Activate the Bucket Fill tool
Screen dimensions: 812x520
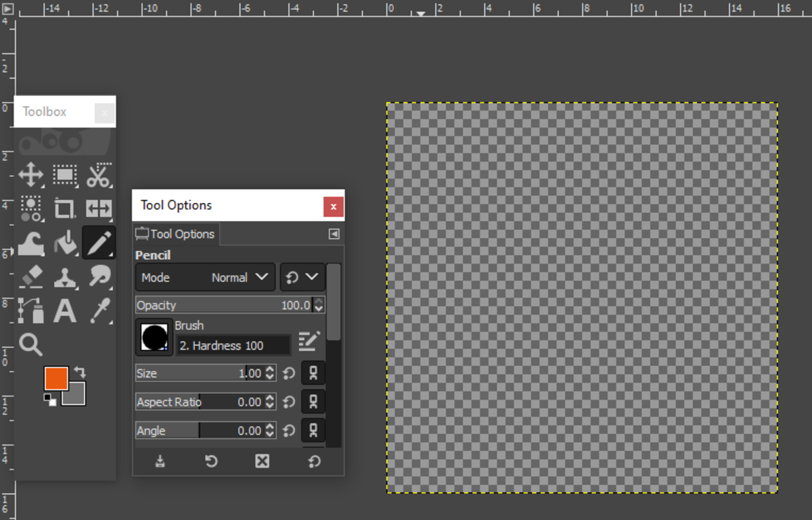[x=65, y=243]
